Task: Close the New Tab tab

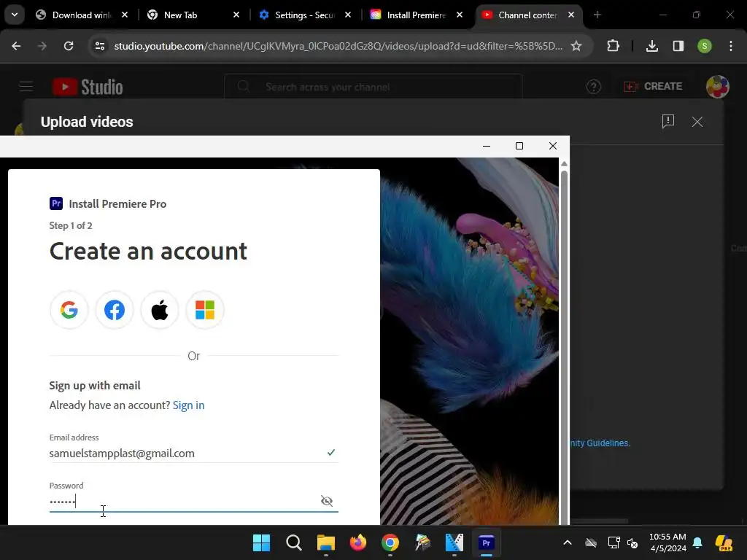Action: pyautogui.click(x=236, y=15)
